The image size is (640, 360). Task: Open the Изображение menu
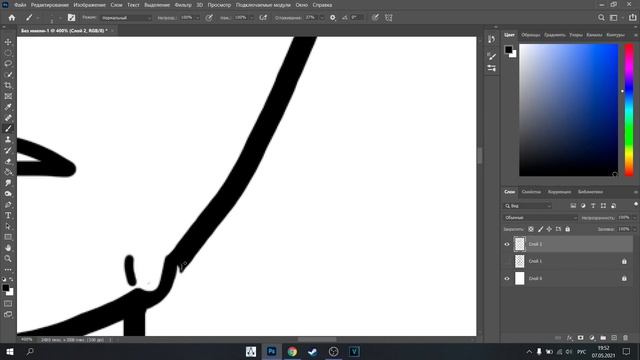tap(89, 5)
